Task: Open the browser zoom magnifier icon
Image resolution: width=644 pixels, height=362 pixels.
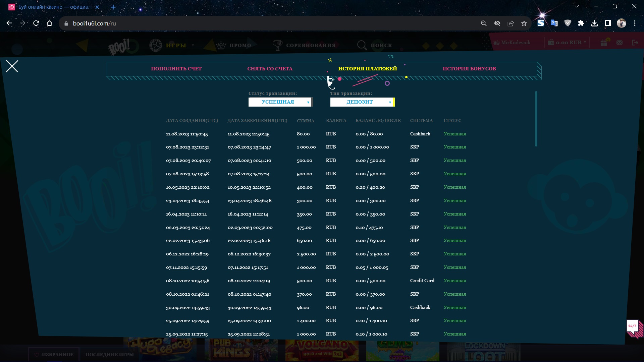Action: click(484, 23)
